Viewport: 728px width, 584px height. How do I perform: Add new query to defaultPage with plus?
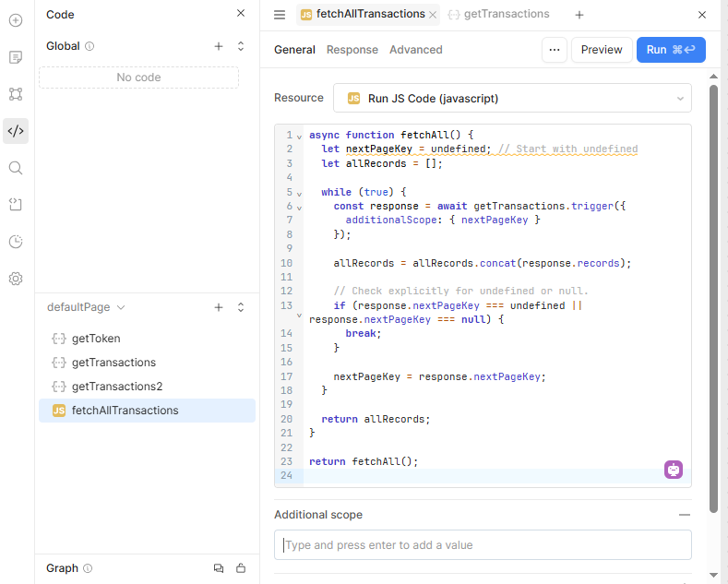point(219,307)
